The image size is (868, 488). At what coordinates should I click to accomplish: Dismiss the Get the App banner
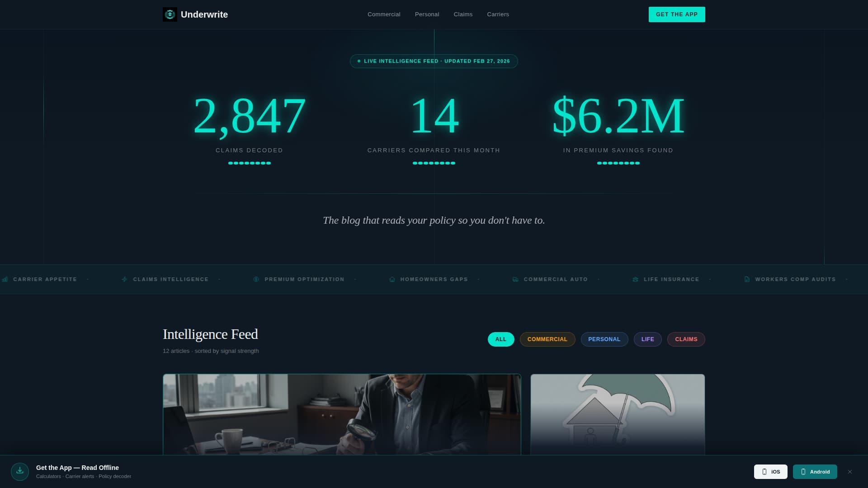tap(850, 472)
